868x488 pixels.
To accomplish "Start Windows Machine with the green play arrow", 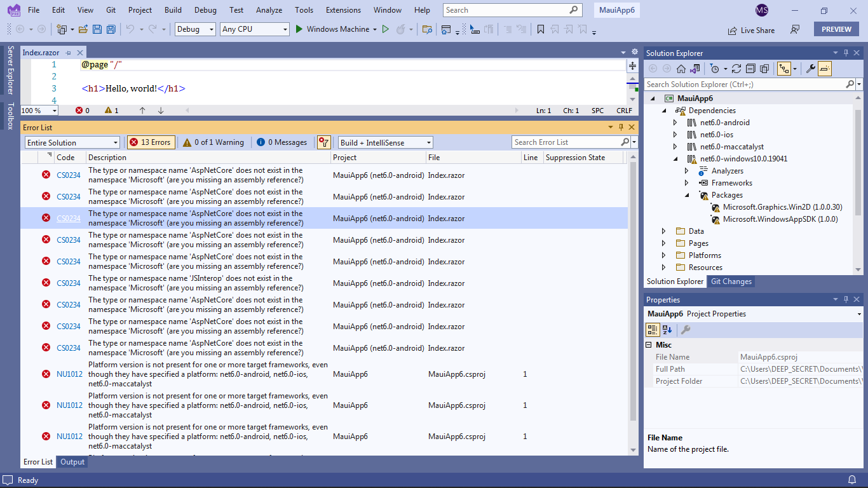I will 299,29.
